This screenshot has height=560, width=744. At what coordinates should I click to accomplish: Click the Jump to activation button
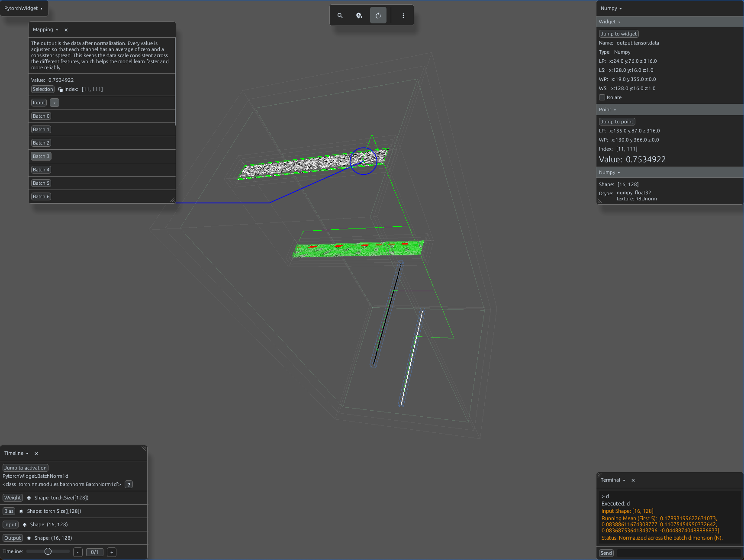[26, 468]
